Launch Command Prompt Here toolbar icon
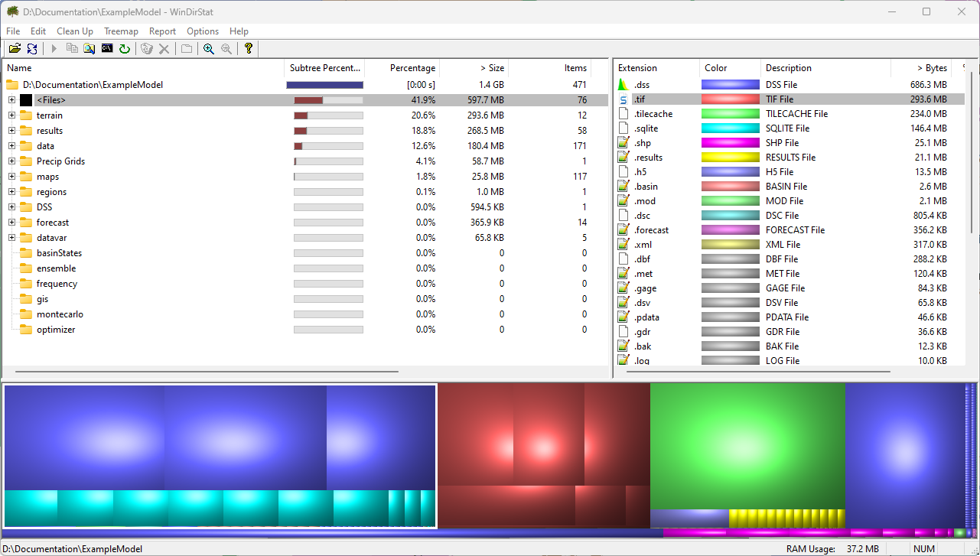 coord(107,49)
